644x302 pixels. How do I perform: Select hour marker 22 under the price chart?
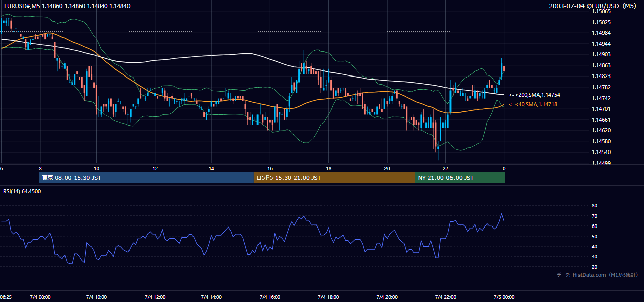click(445, 169)
